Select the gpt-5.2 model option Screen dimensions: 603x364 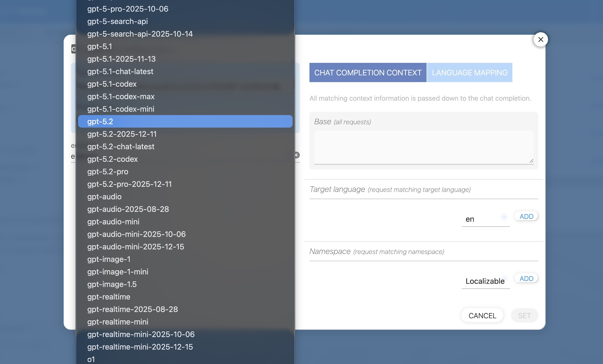(x=185, y=121)
